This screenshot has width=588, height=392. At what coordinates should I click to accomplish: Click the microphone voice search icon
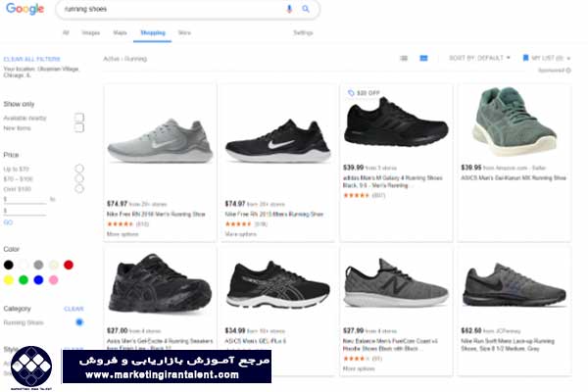[x=289, y=9]
